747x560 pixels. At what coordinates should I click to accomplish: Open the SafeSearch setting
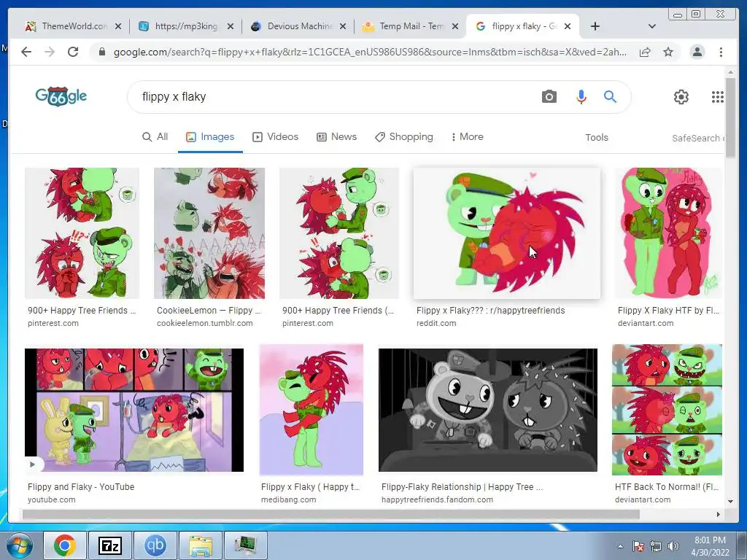(697, 138)
